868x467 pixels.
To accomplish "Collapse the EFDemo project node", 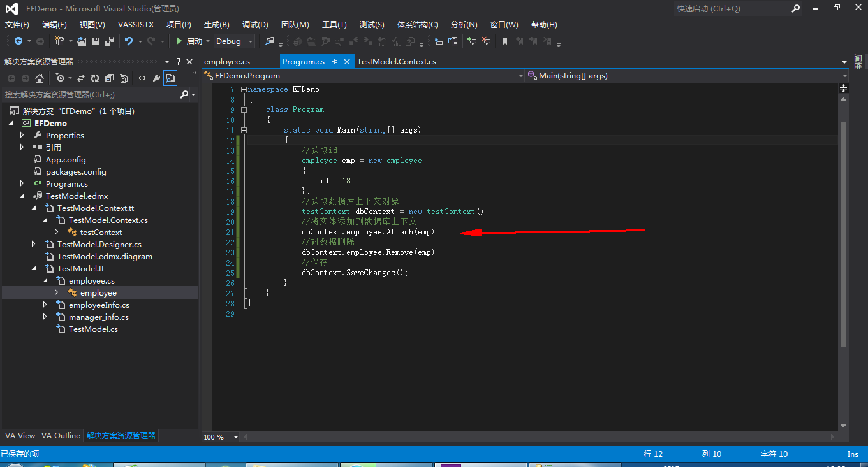I will 11,124.
